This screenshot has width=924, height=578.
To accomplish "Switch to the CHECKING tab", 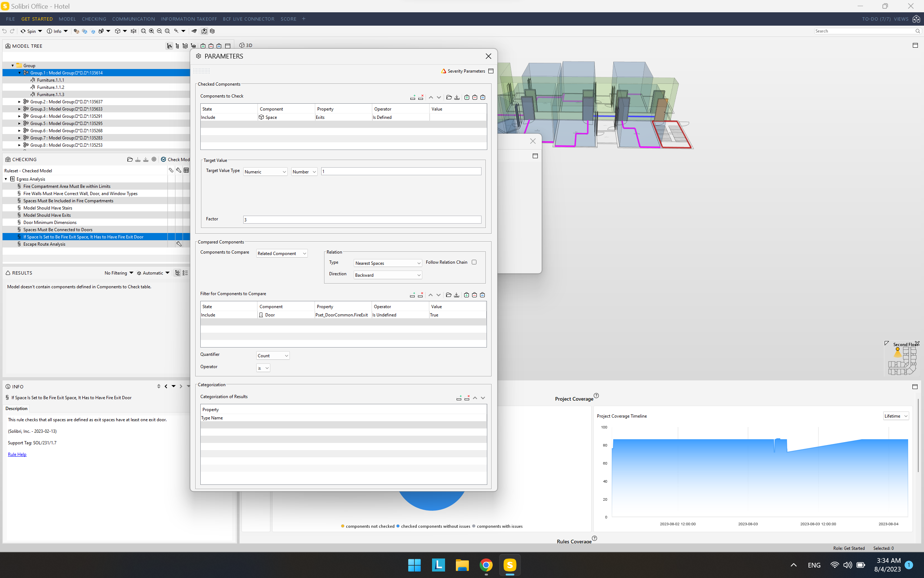I will coord(94,19).
